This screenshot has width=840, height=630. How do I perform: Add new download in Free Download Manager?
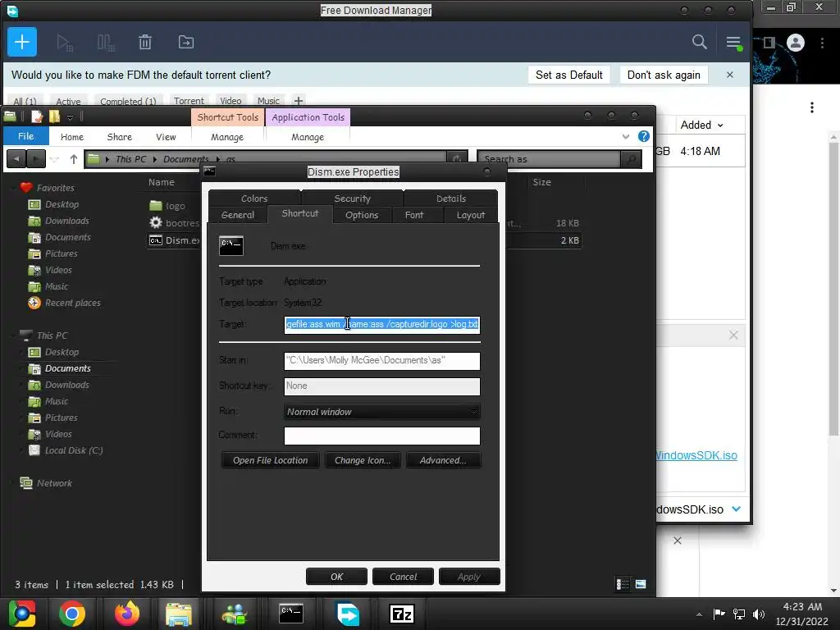click(x=22, y=42)
